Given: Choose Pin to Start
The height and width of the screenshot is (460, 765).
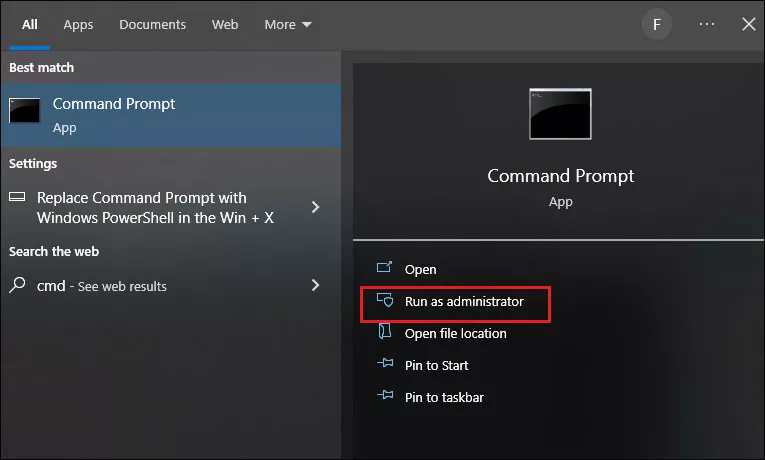Looking at the screenshot, I should [x=436, y=365].
